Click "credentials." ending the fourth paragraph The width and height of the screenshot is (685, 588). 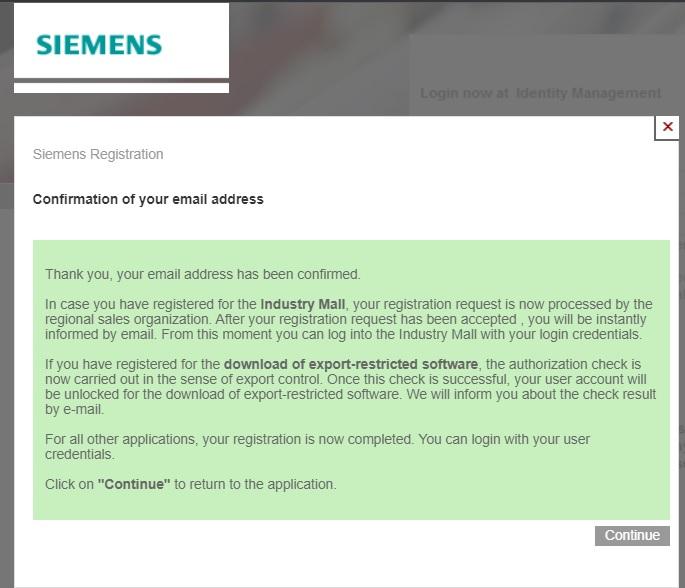pyautogui.click(x=80, y=454)
